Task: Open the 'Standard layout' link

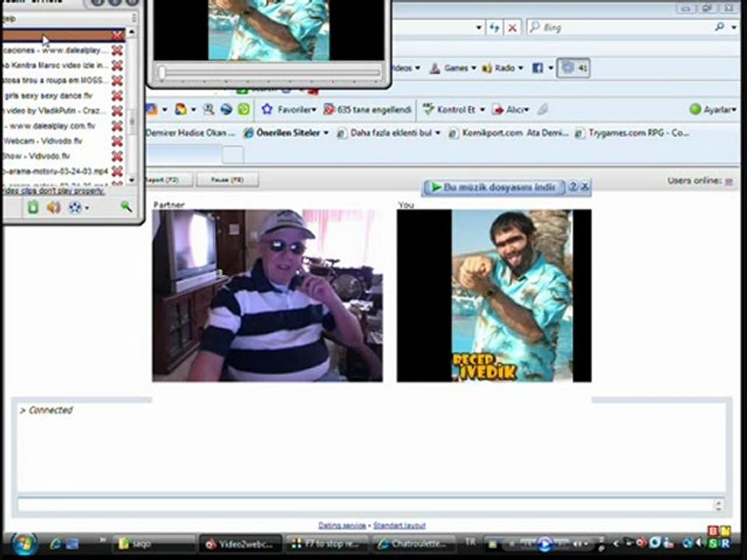Action: pyautogui.click(x=399, y=526)
